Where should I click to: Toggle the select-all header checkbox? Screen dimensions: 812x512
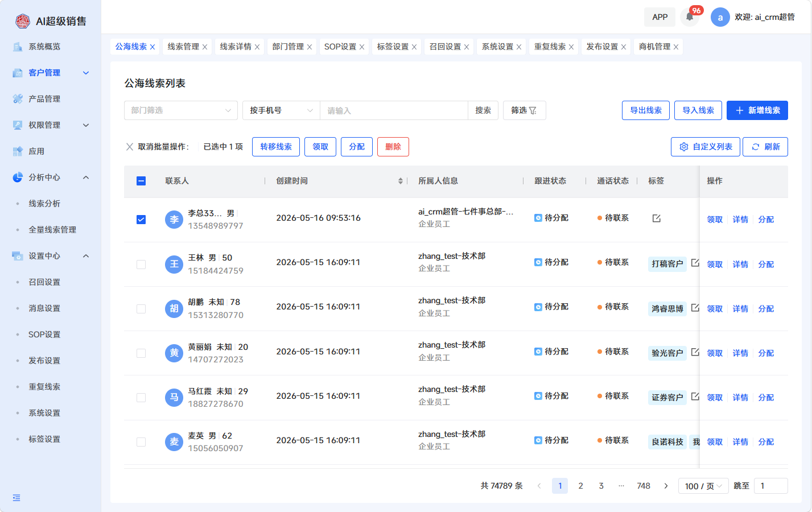click(141, 181)
